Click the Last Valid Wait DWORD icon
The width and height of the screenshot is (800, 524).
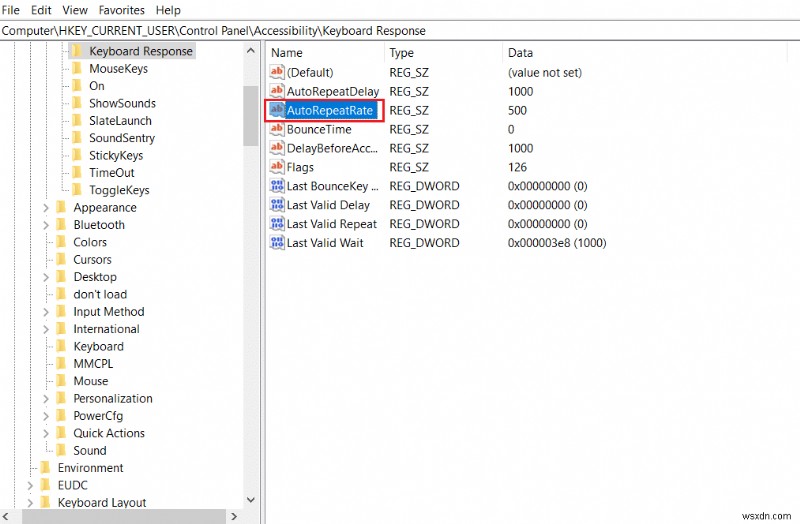(x=277, y=242)
